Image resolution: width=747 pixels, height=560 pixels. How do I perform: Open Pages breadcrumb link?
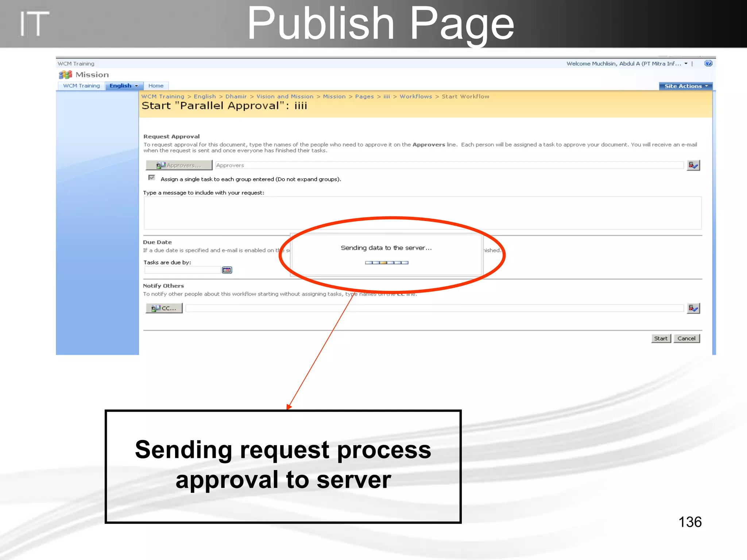click(x=364, y=97)
